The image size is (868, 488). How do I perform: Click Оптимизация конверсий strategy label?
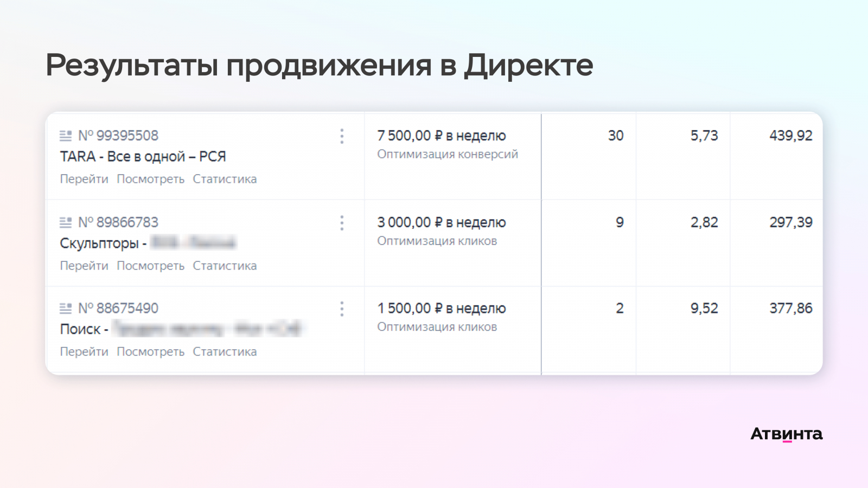pyautogui.click(x=448, y=155)
